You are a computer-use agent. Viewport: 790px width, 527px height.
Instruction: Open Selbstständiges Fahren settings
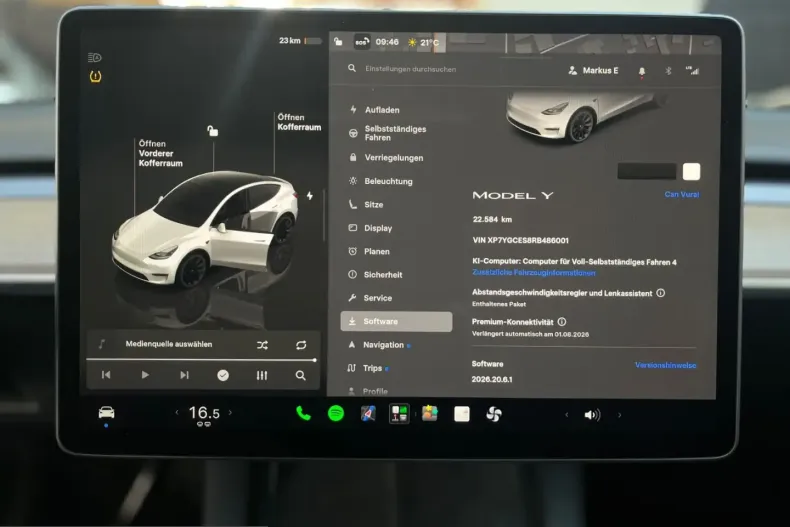point(396,133)
